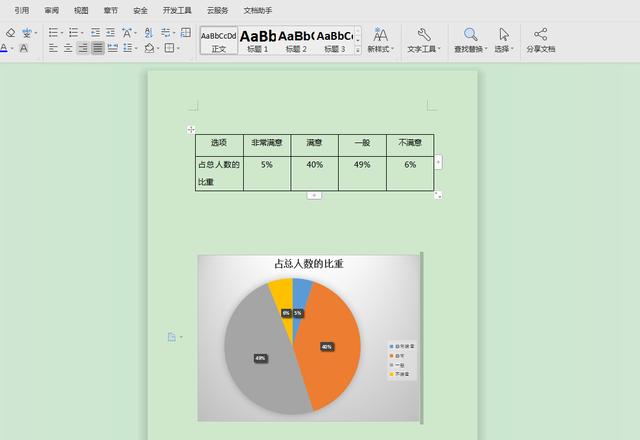Click the sort A-Z icon
Viewport: 640px width, 440px height.
[x=149, y=32]
